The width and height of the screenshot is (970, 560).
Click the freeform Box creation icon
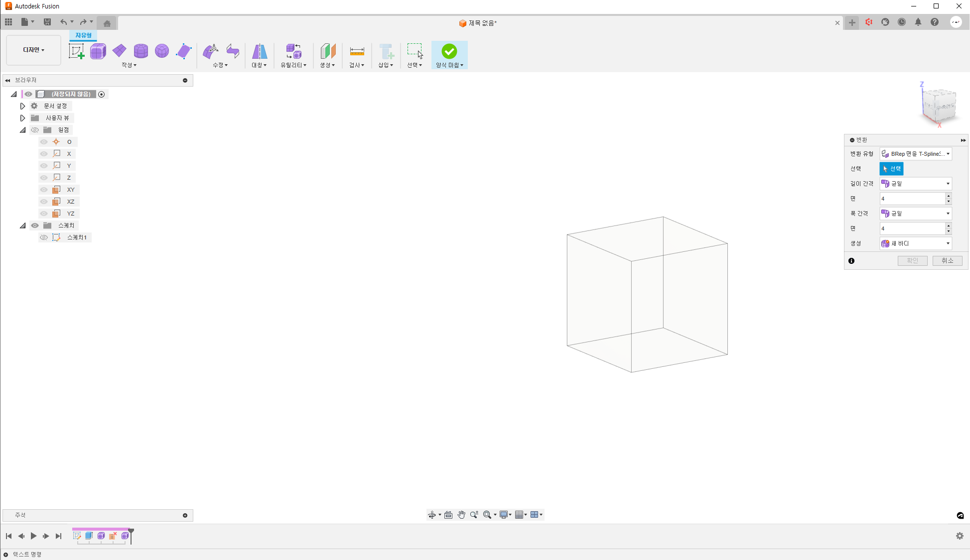(x=98, y=51)
